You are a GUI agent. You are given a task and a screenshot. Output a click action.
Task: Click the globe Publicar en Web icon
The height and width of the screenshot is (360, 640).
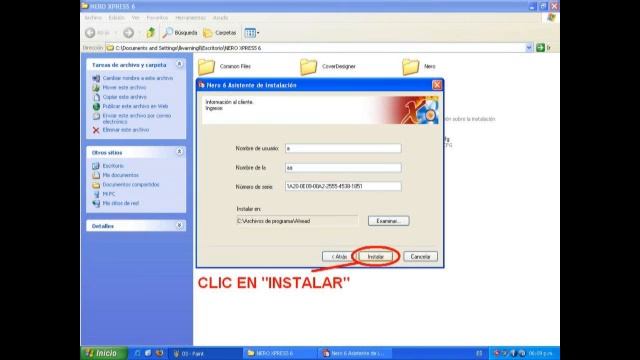coord(96,107)
